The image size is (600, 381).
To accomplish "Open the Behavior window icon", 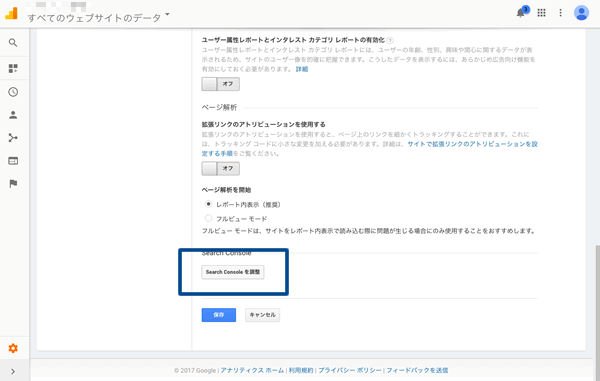I will pos(13,161).
